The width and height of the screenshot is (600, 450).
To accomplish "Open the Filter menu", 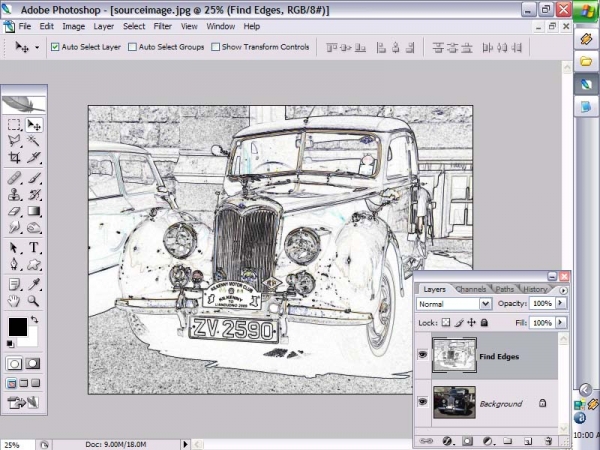I will pyautogui.click(x=163, y=26).
